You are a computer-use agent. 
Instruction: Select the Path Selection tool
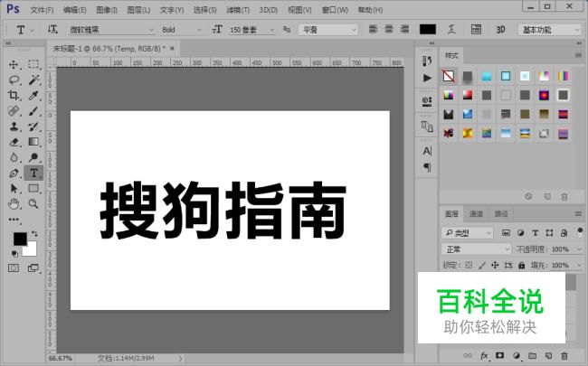point(14,189)
